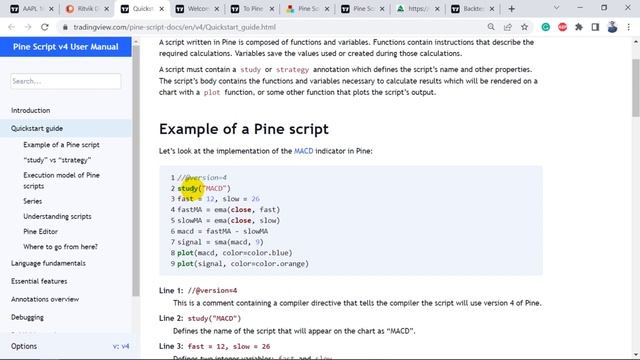Image resolution: width=640 pixels, height=360 pixels.
Task: Jump to Pine Editor section
Action: 40,231
